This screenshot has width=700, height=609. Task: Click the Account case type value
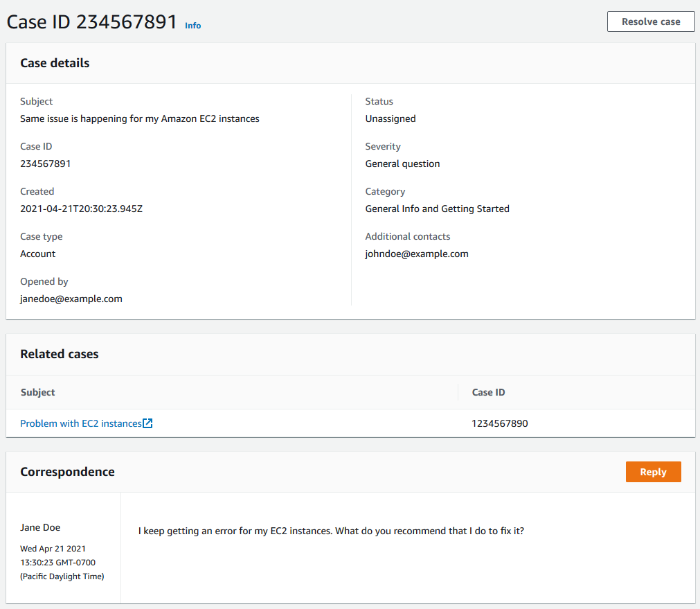(37, 254)
